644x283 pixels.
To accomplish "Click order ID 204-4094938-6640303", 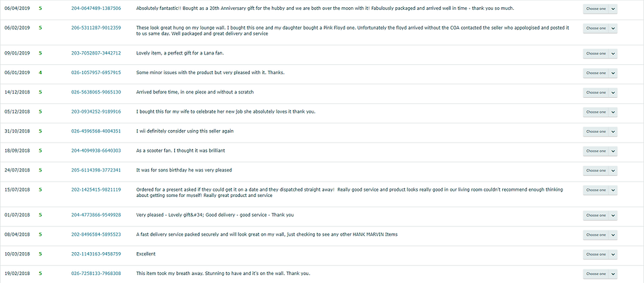I will pyautogui.click(x=96, y=150).
